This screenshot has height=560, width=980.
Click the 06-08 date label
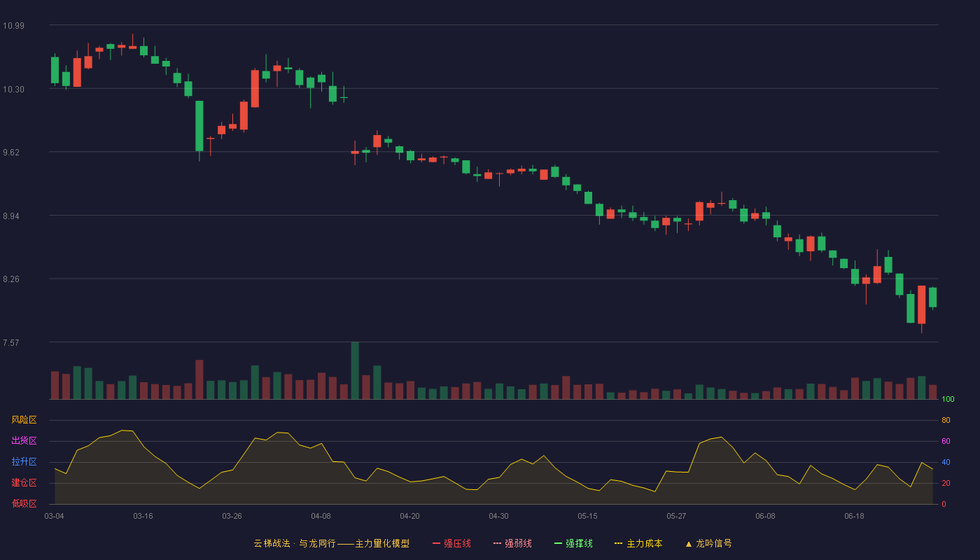765,516
